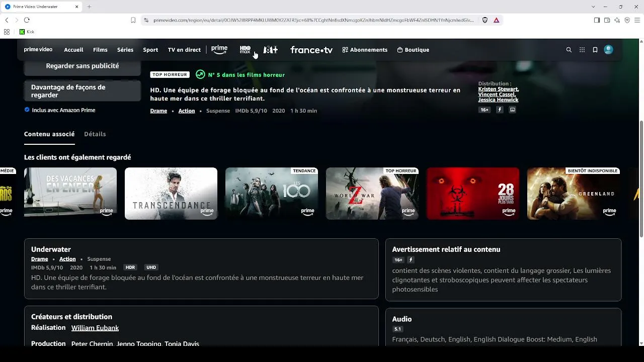Open the Greenland thumbnail
The width and height of the screenshot is (644, 362).
tap(574, 194)
